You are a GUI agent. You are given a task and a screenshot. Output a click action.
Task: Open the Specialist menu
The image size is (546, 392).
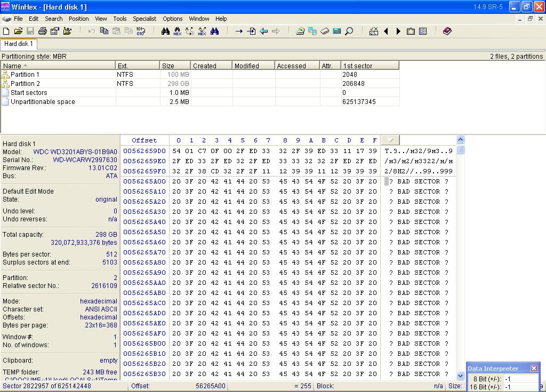point(144,19)
